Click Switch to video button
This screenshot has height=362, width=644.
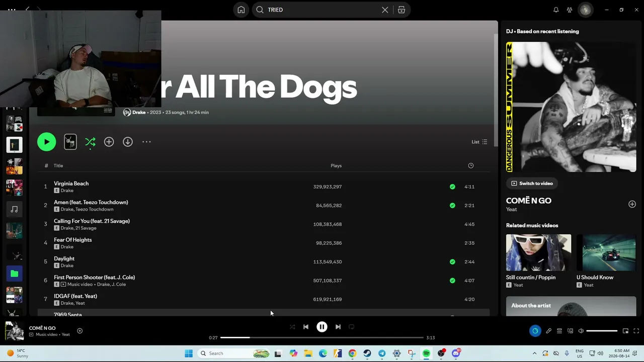coord(532,184)
